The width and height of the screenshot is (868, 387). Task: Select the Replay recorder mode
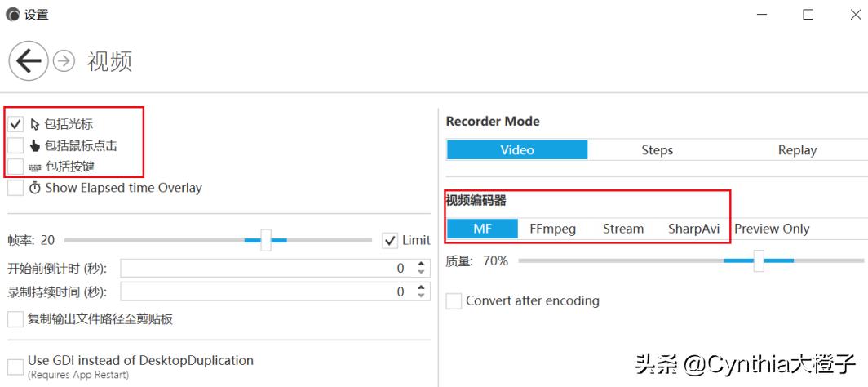coord(797,150)
